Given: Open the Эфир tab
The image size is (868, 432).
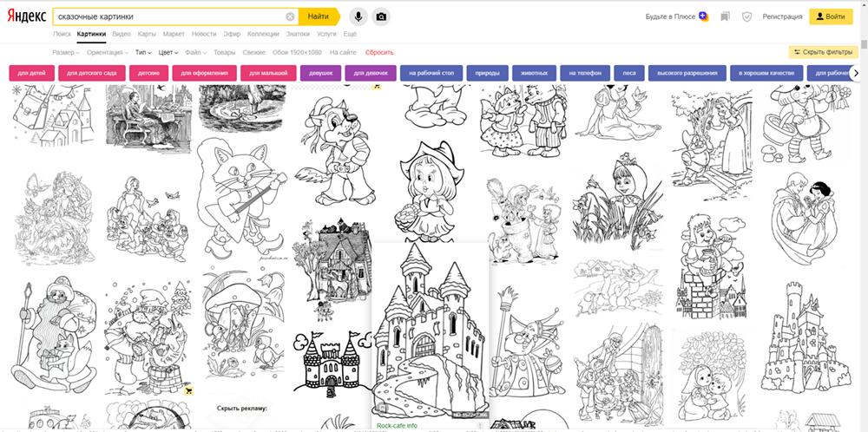Looking at the screenshot, I should 232,34.
